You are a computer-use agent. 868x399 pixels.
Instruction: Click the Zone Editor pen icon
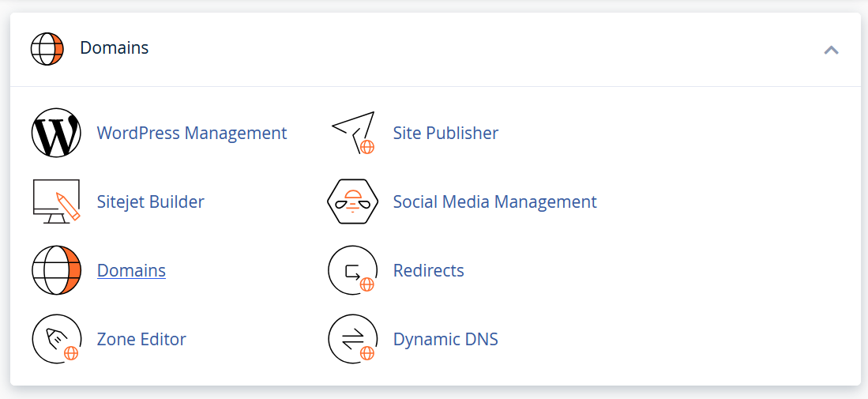[56, 339]
